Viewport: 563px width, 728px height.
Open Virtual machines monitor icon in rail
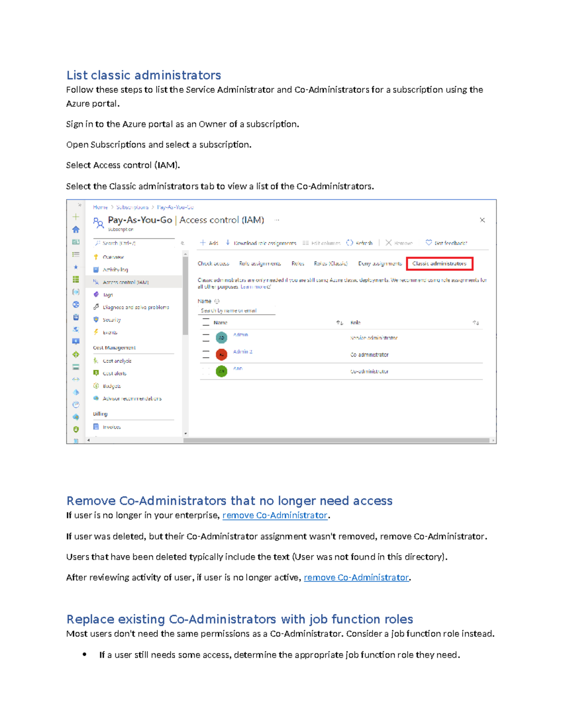click(76, 341)
